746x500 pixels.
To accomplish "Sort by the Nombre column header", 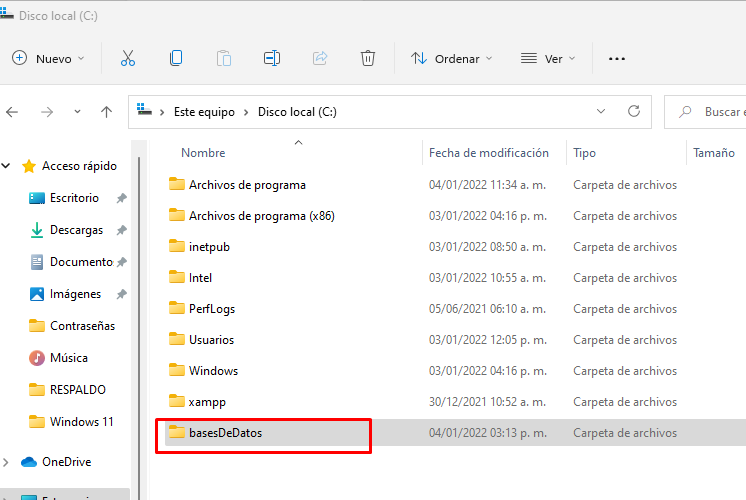I will pos(203,153).
